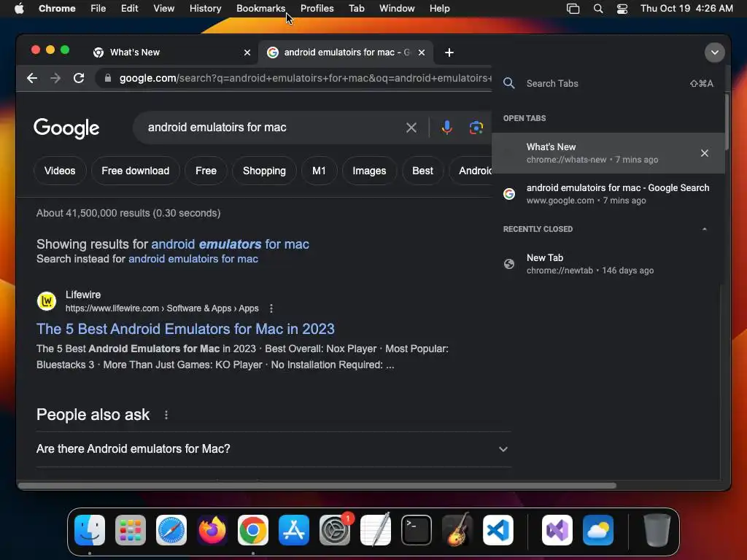
Task: Apply the Shopping filter chip
Action: 264,171
